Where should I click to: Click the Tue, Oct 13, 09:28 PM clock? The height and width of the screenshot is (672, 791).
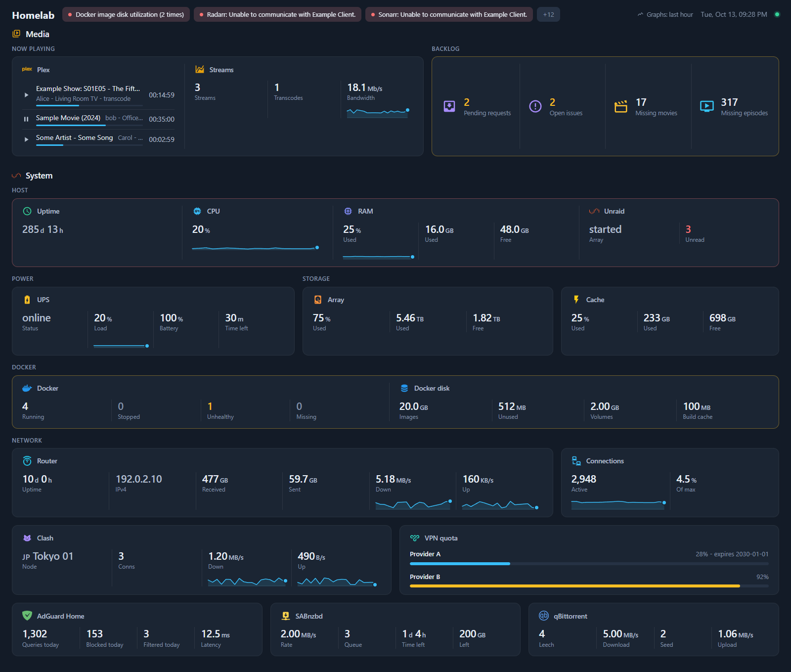734,14
